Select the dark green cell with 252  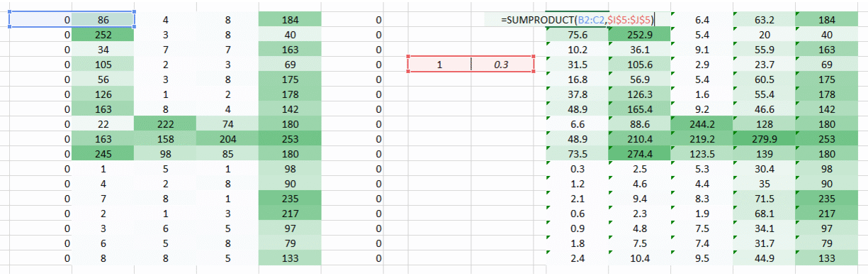coord(103,35)
